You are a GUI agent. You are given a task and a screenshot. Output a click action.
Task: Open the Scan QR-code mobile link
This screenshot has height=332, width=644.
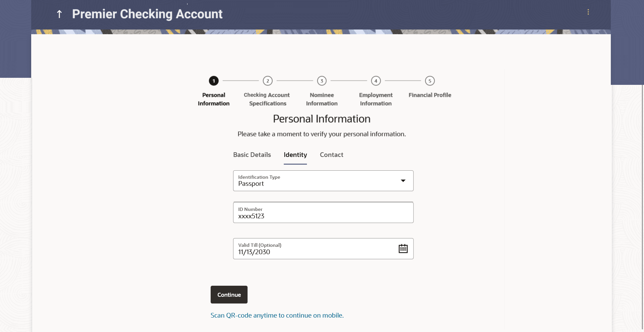277,315
